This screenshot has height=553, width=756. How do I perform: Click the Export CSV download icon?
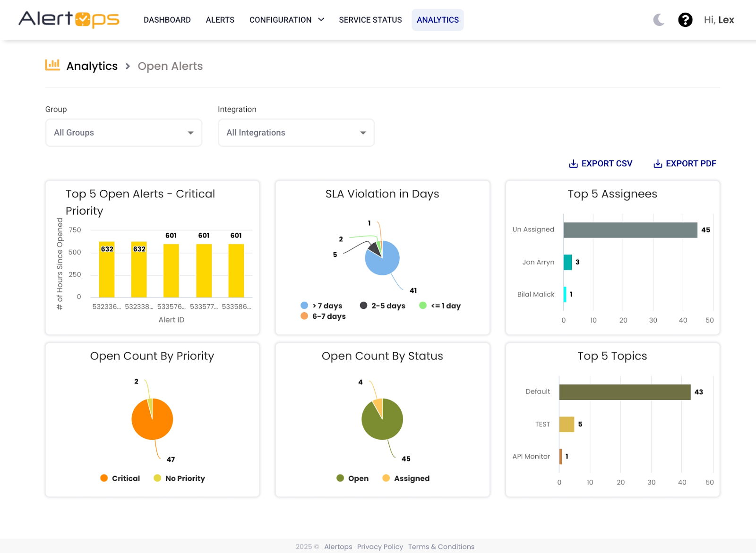(573, 164)
